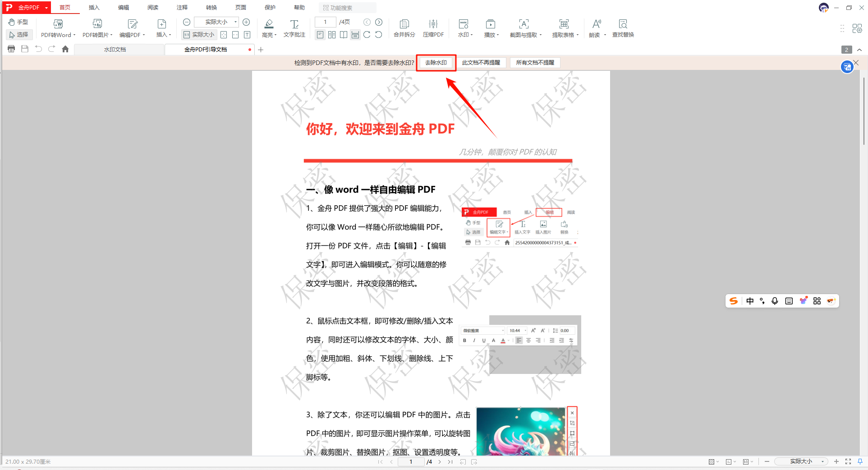Go to previous page using toolbar arrow

pos(367,22)
